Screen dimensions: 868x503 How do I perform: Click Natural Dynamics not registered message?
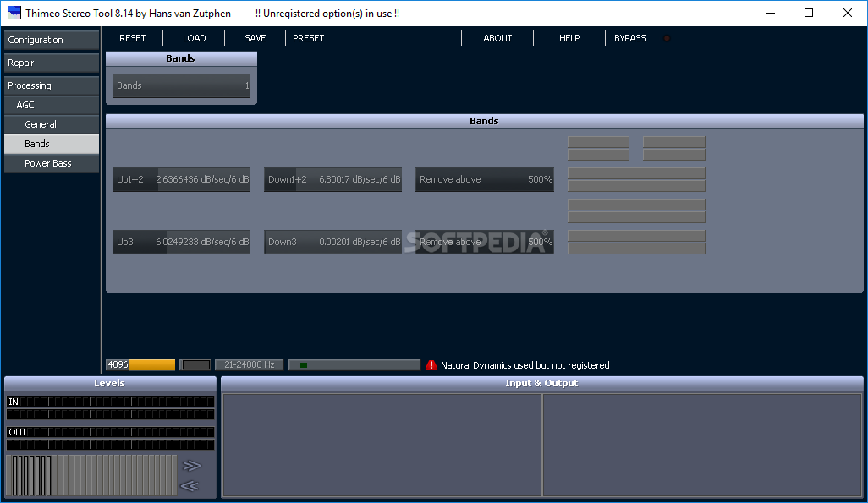(x=525, y=365)
